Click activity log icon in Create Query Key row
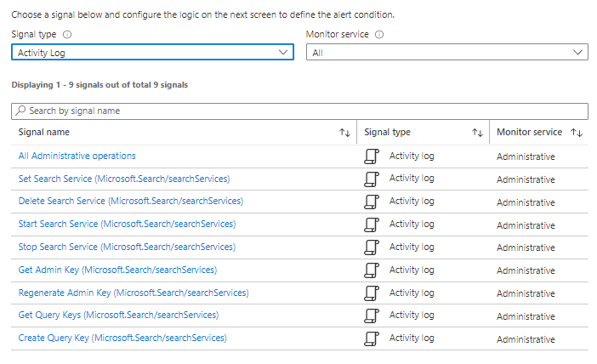597x364 pixels. [x=371, y=338]
